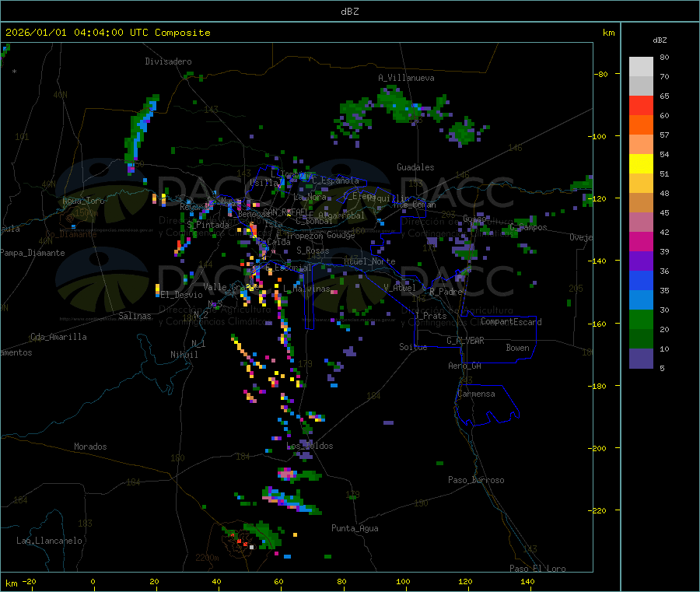700x592 pixels.
Task: Click the A_Villanueva location label
Action: (406, 78)
